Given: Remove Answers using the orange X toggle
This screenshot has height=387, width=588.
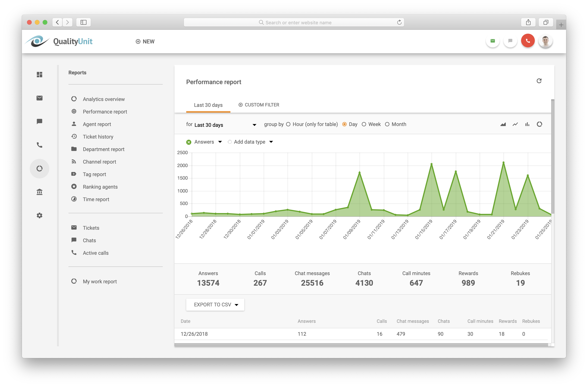Looking at the screenshot, I should click(x=189, y=142).
